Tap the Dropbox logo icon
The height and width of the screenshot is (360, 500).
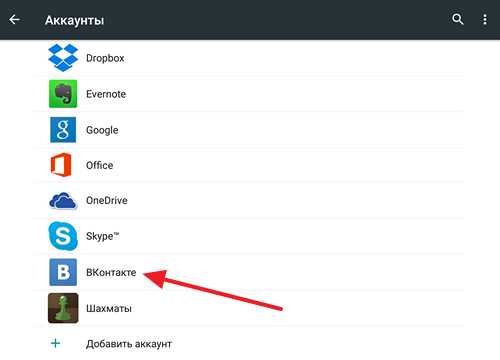[63, 57]
